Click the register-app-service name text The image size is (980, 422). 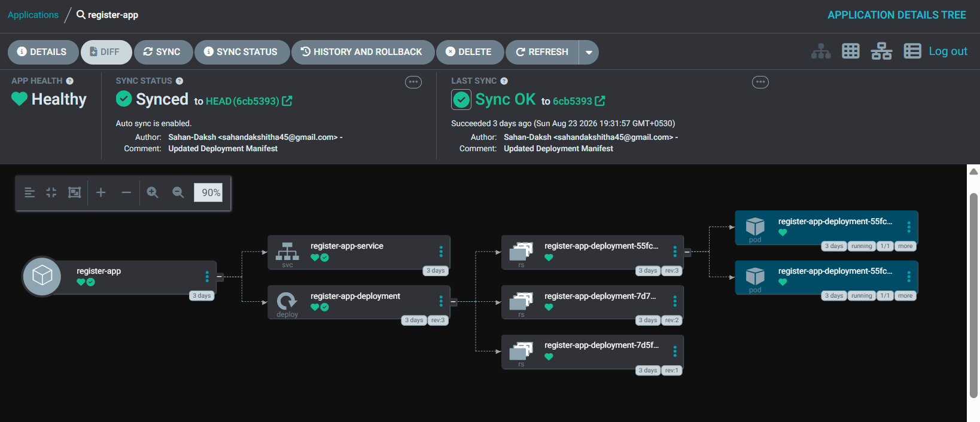[x=347, y=246]
